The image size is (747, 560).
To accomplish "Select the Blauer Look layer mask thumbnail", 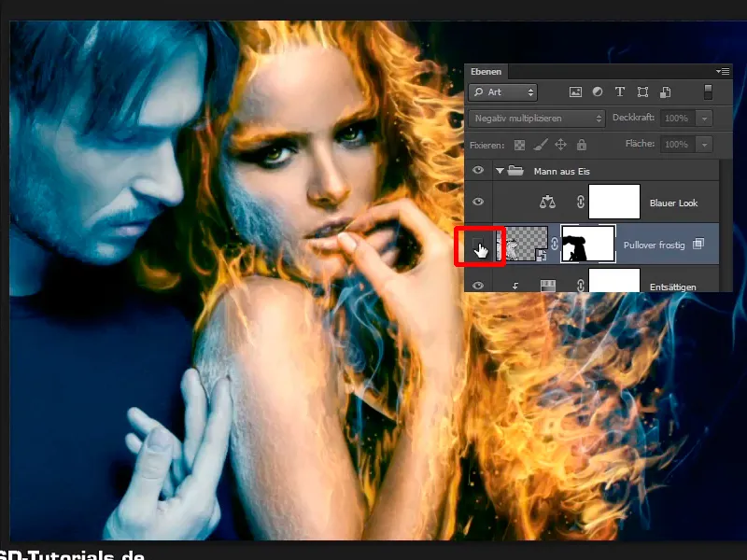I will pos(614,202).
